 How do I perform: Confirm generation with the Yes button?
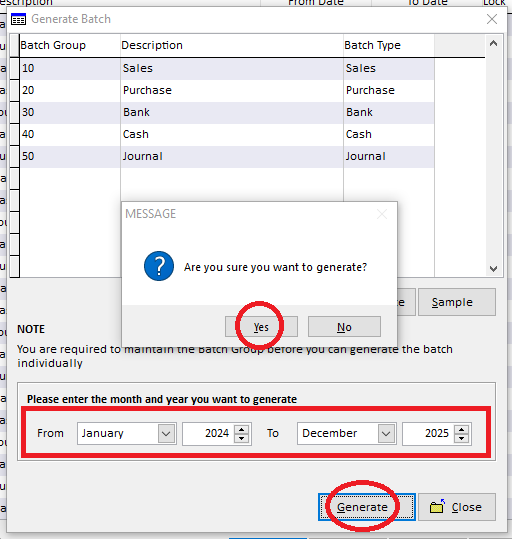[261, 327]
